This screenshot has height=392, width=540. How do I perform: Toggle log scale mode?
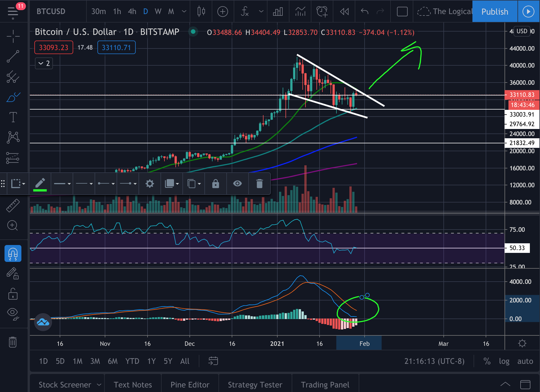[x=504, y=361]
